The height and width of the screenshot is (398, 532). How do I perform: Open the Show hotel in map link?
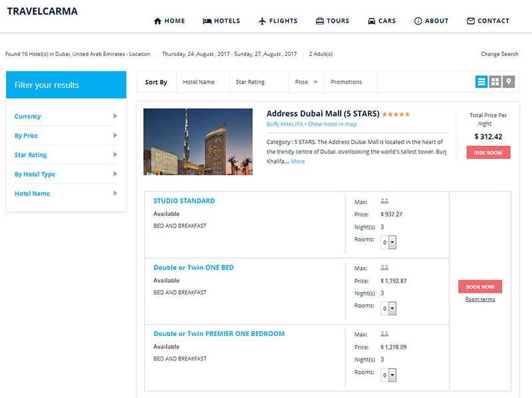coord(332,124)
